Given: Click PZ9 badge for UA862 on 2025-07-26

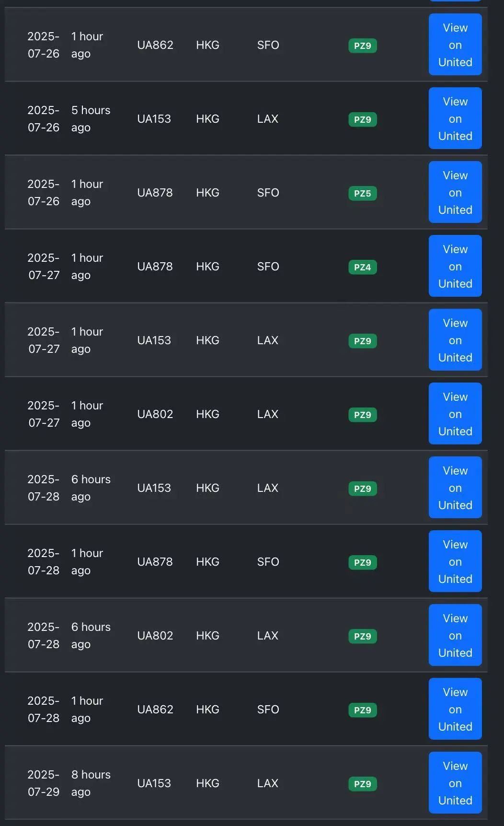Looking at the screenshot, I should click(x=362, y=46).
